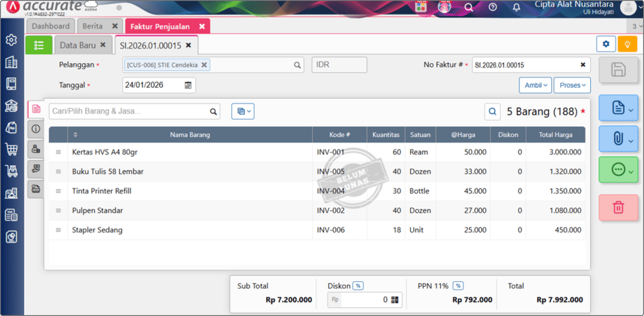Viewport: 644px width, 316px height.
Task: Select the Kertas HVS A4 80gr row
Action: tap(317, 152)
